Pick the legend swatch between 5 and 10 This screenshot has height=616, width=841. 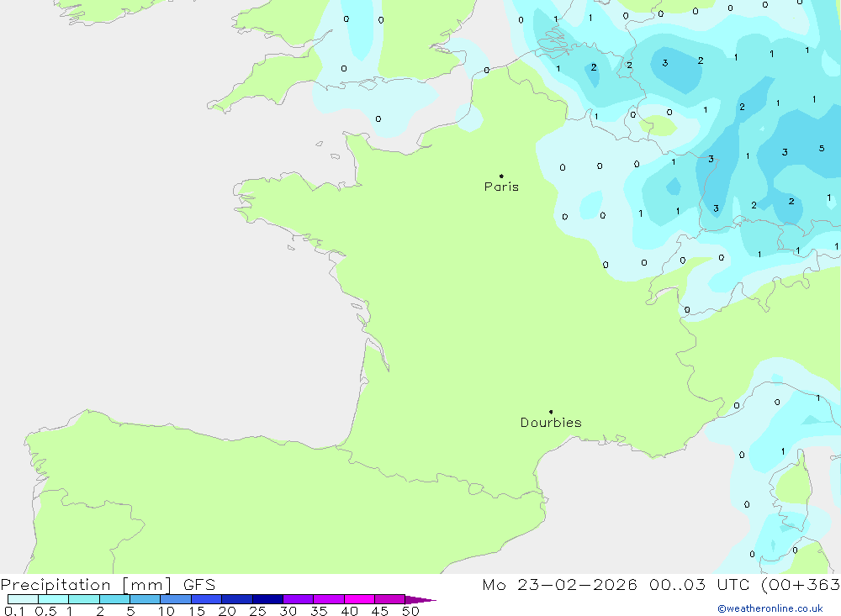(x=145, y=599)
